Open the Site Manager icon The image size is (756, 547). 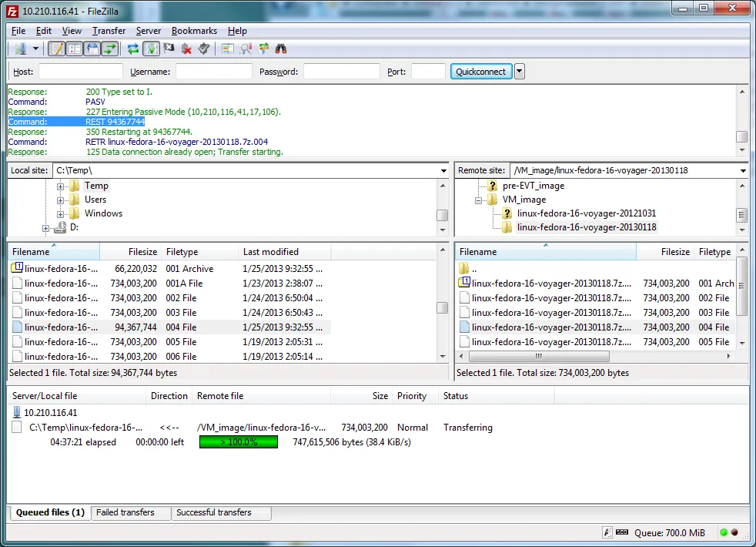(20, 49)
